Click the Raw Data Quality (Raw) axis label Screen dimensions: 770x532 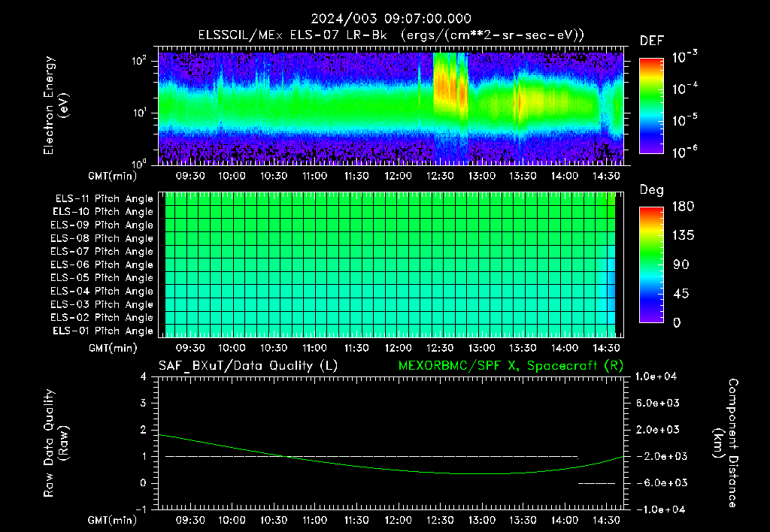[56, 443]
